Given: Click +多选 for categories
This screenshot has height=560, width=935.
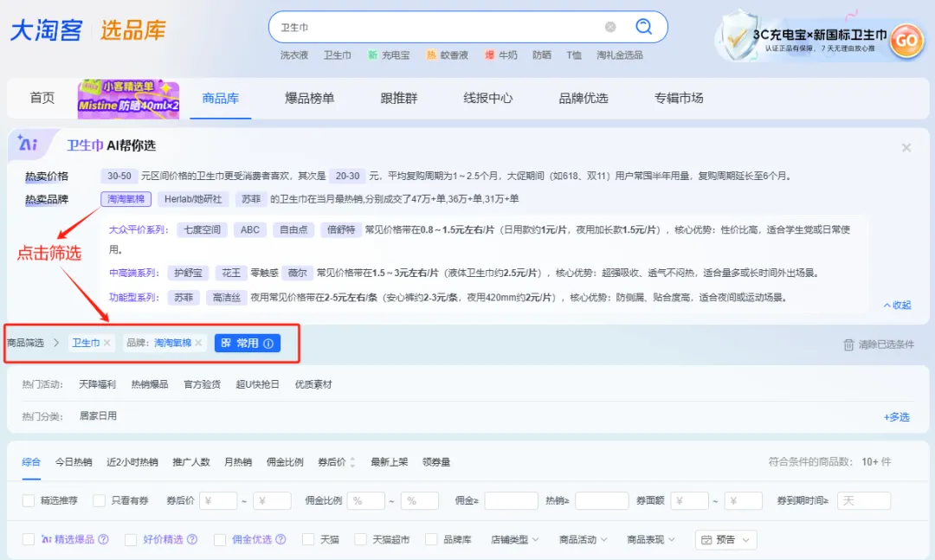Looking at the screenshot, I should 896,417.
